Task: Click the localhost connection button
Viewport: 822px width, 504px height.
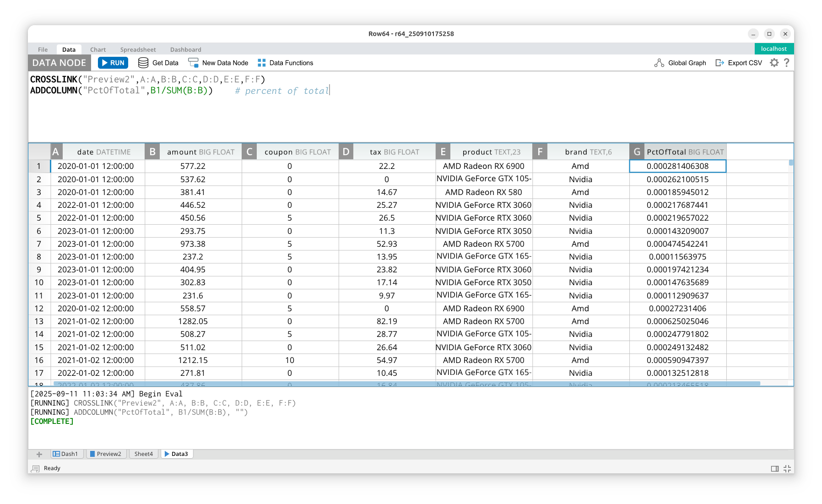Action: click(x=773, y=49)
